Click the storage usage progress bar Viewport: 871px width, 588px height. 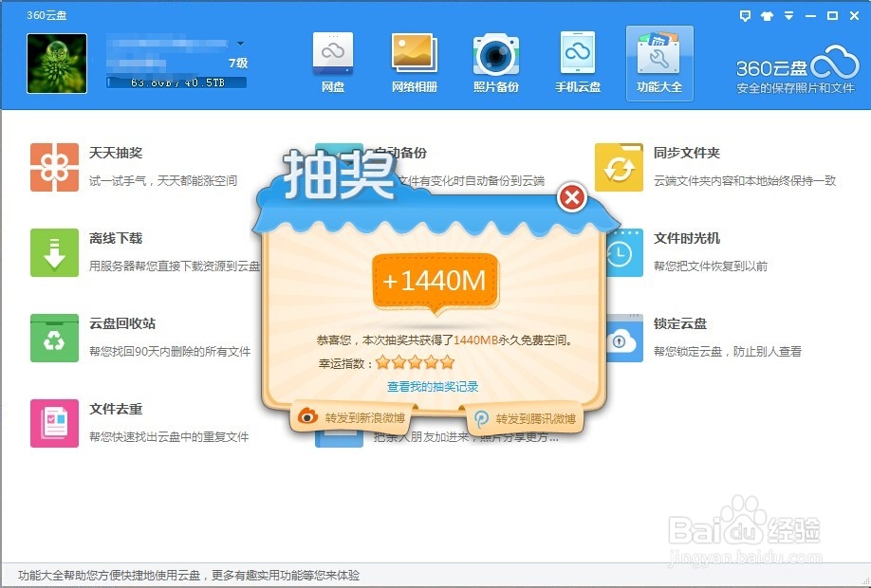click(x=176, y=82)
